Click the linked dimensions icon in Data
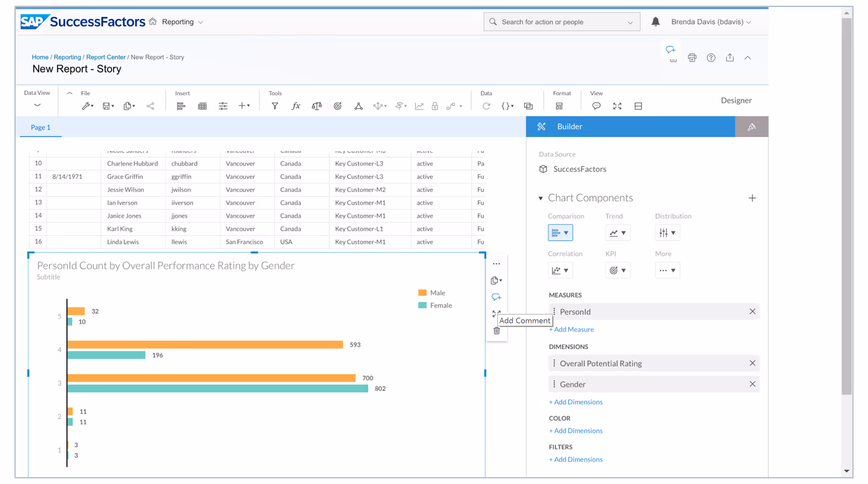The height and width of the screenshot is (484, 868). click(528, 106)
